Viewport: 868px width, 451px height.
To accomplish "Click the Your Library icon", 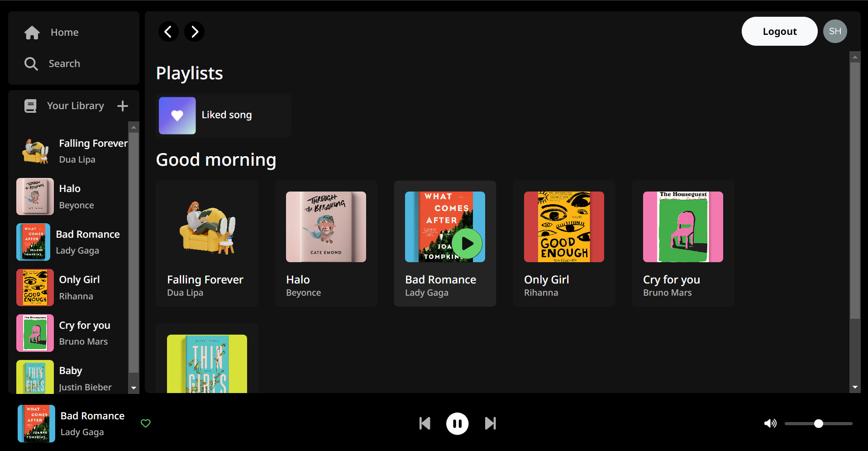I will click(x=30, y=106).
